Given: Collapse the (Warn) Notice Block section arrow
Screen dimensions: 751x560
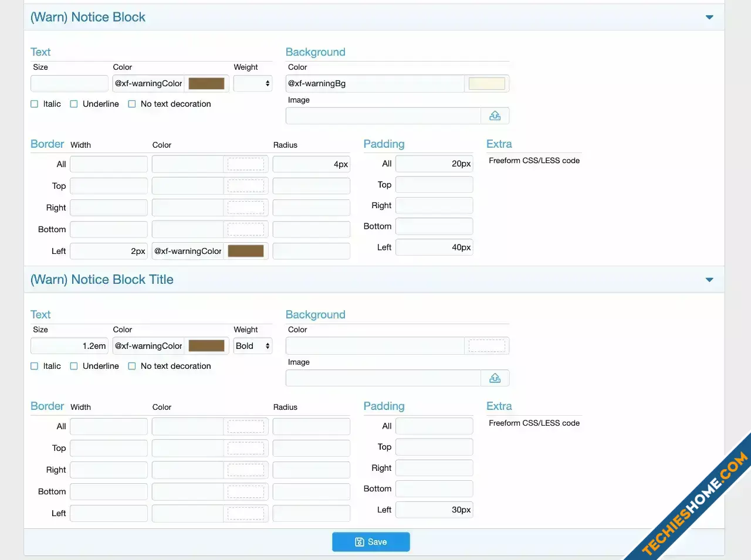Looking at the screenshot, I should 709,17.
